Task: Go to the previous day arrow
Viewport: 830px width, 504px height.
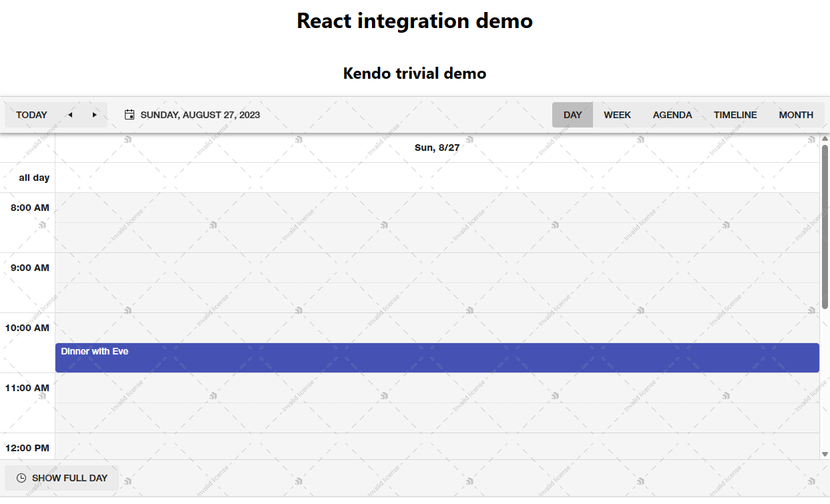Action: coord(71,115)
